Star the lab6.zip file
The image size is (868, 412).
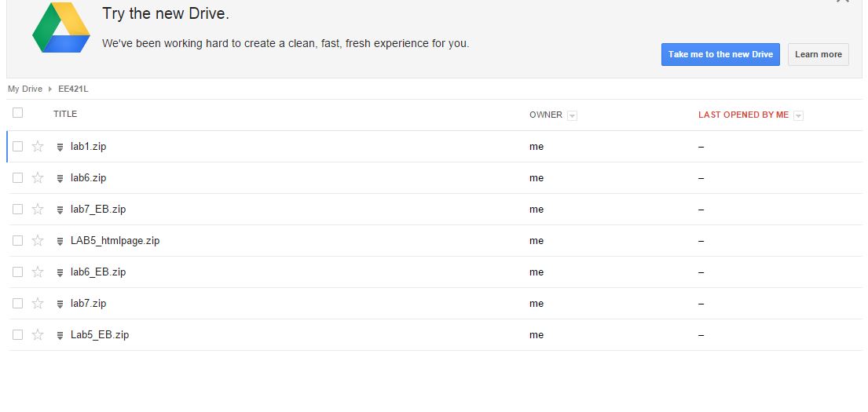point(38,177)
